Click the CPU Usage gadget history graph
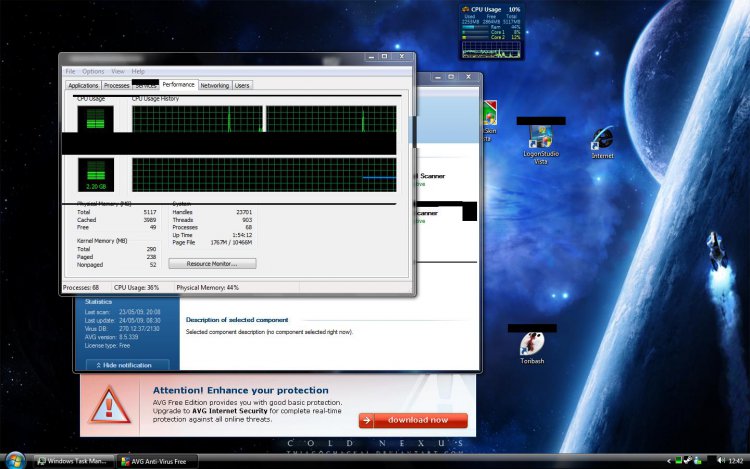Image resolution: width=750 pixels, height=469 pixels. pos(491,49)
